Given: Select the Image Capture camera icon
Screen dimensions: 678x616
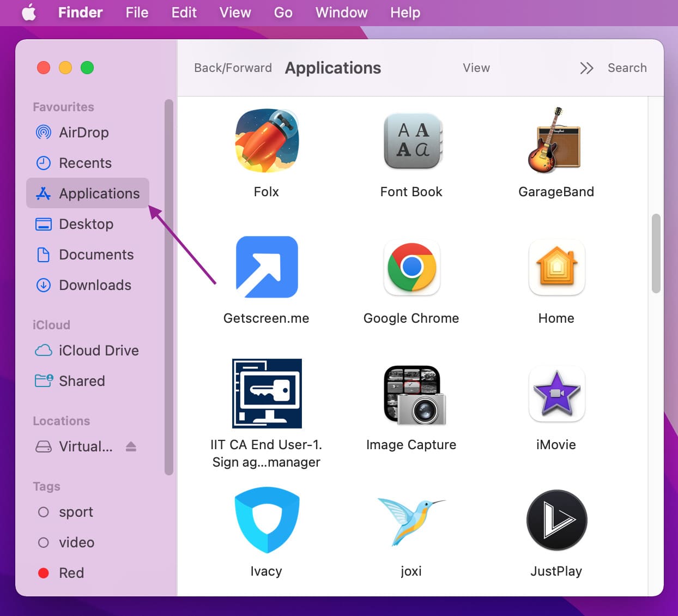Looking at the screenshot, I should point(415,395).
